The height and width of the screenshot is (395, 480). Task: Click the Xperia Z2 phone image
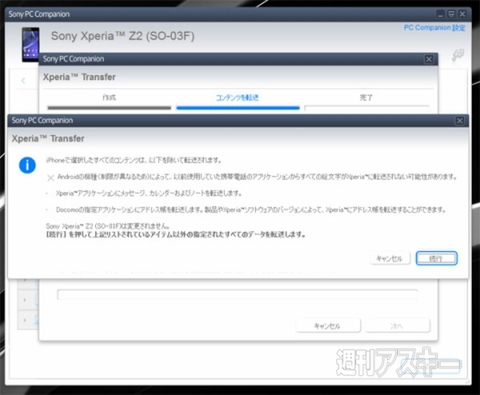(x=30, y=44)
